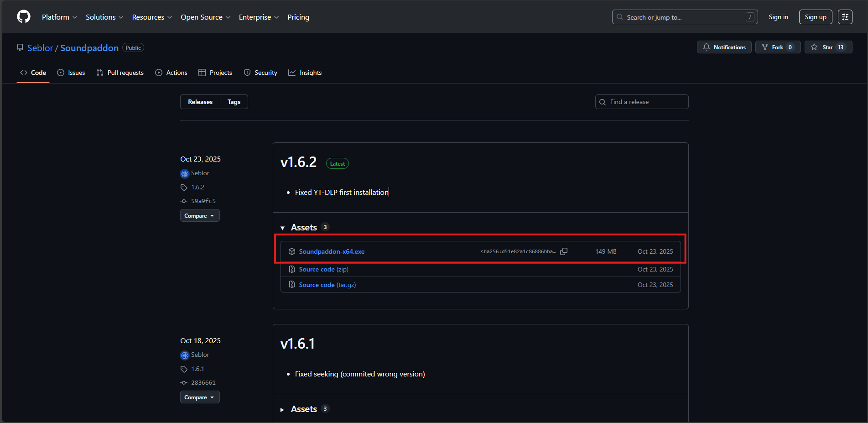Click the Sign in link
Image resolution: width=868 pixels, height=423 pixels.
[778, 17]
